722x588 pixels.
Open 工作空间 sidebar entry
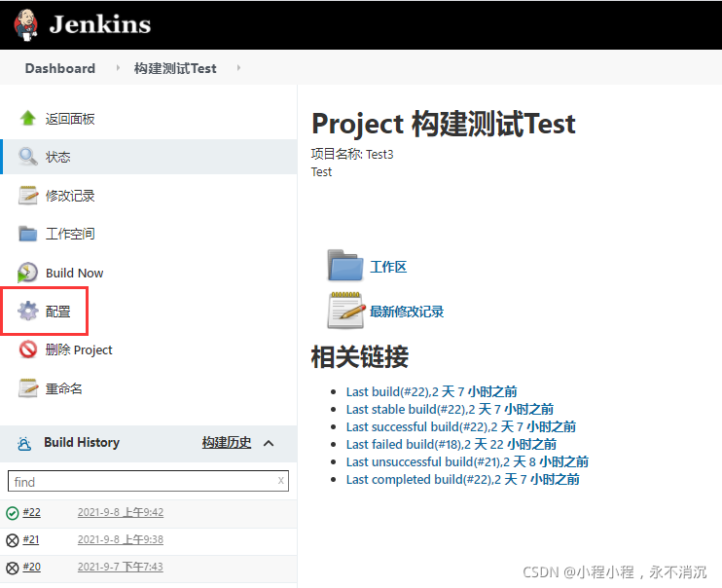pyautogui.click(x=70, y=234)
